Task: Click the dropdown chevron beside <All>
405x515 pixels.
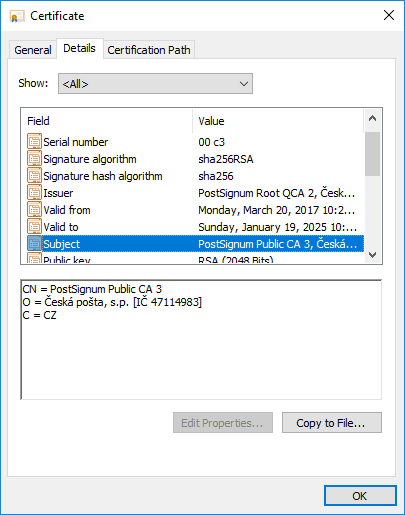Action: point(244,84)
